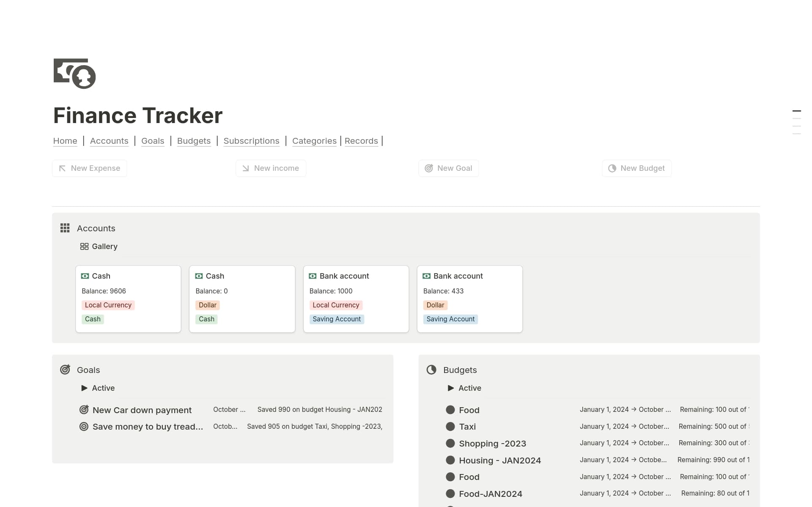Open the Records navigation link
The height and width of the screenshot is (507, 812).
coord(361,141)
